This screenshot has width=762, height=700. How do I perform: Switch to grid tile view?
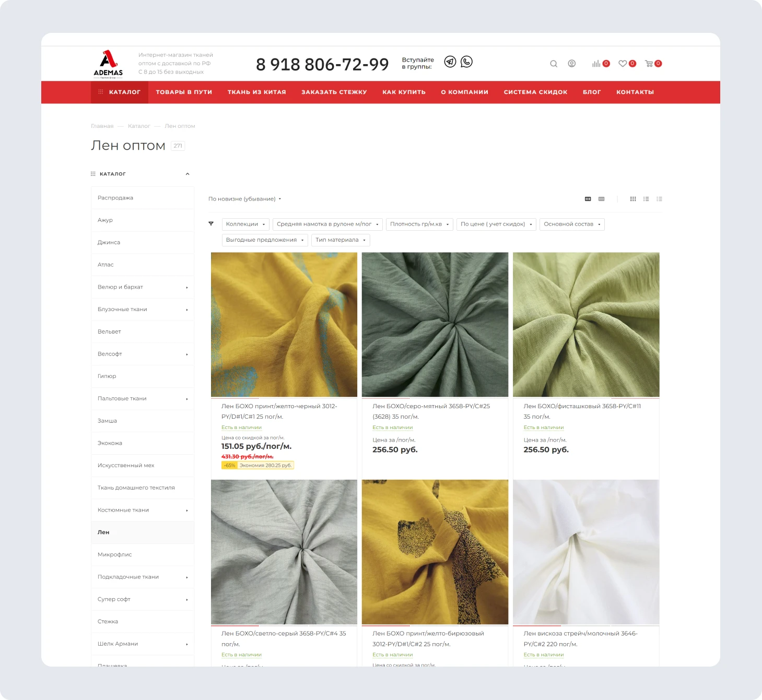633,199
